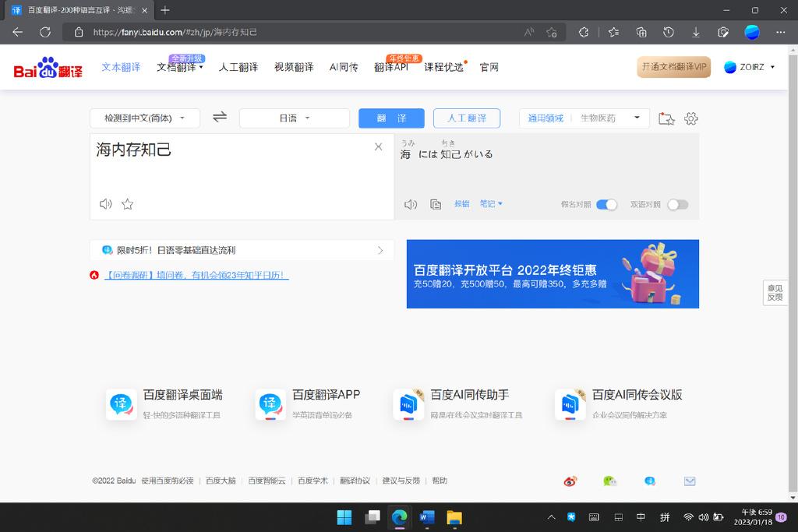Click the Baidu Translate logo

[x=48, y=68]
